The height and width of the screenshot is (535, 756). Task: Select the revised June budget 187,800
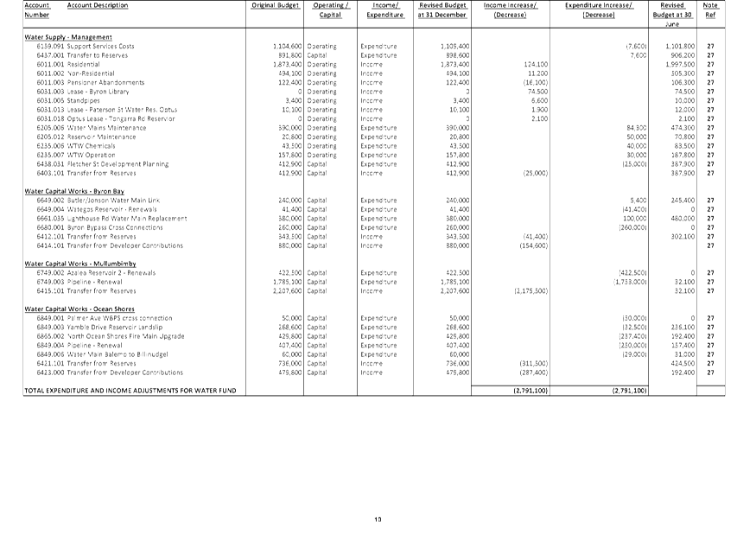(683, 155)
